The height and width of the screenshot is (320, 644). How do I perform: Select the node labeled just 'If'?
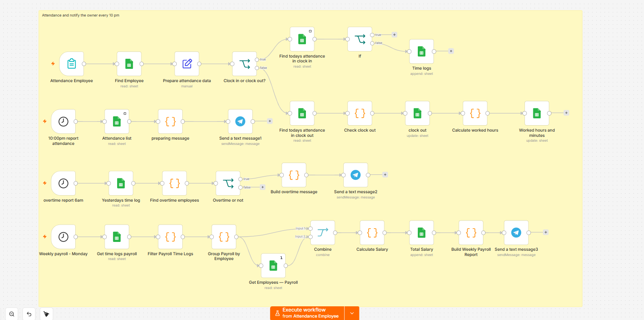(x=360, y=39)
